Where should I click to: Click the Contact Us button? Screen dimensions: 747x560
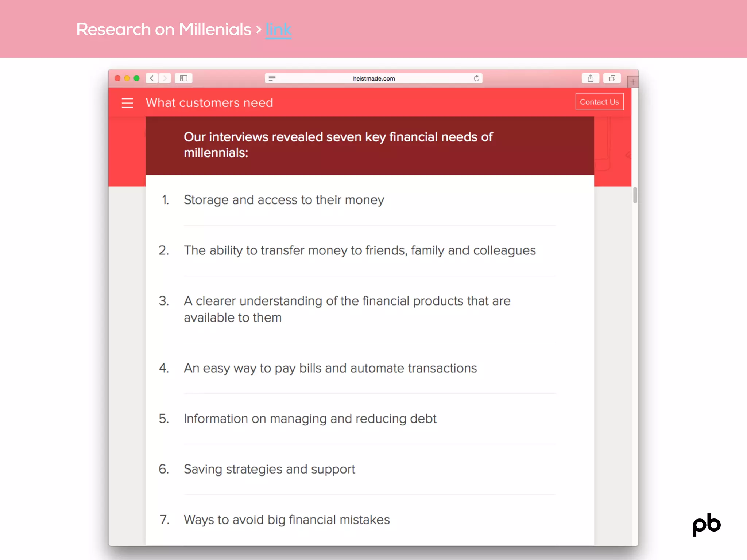599,102
